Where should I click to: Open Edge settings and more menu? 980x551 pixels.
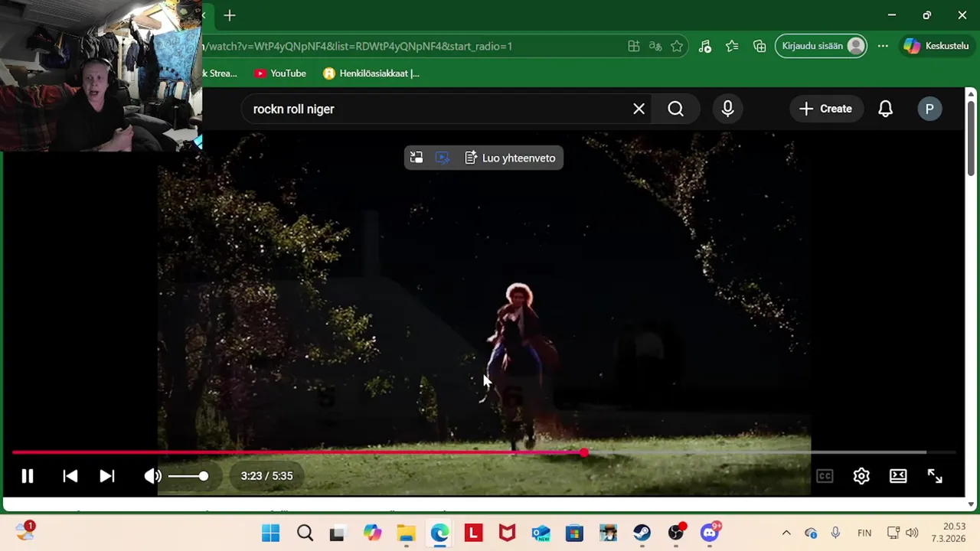pos(883,46)
